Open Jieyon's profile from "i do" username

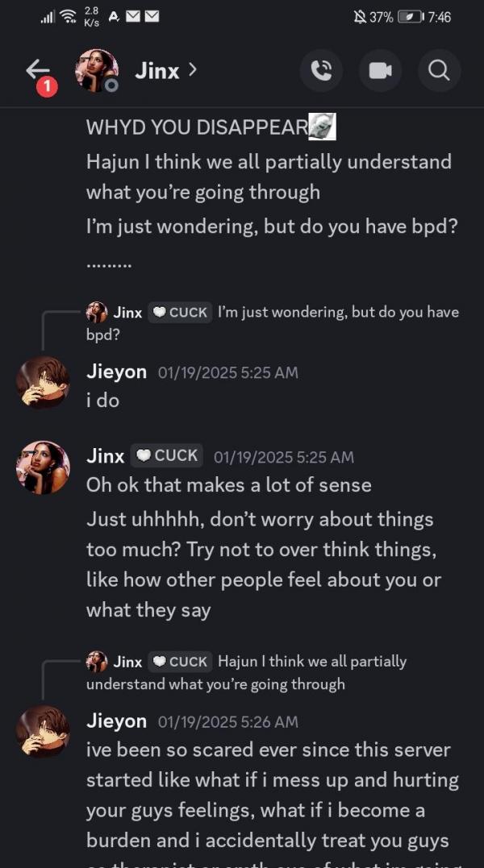[x=116, y=372]
